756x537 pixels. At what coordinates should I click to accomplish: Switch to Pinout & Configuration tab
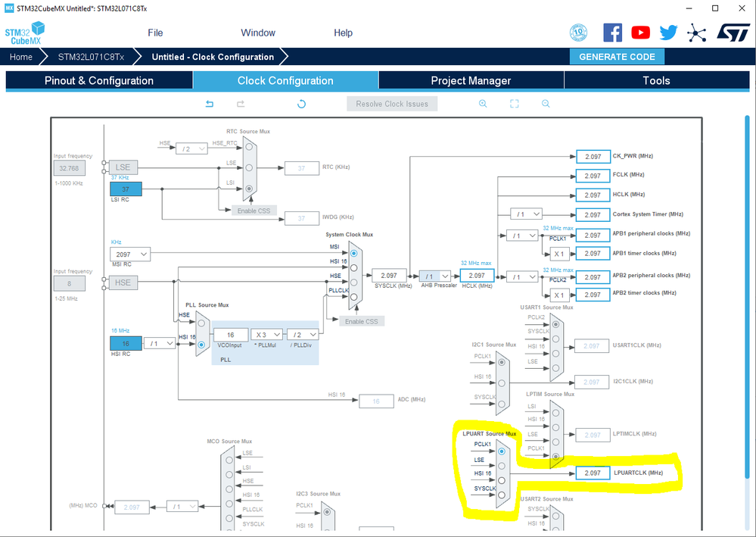[99, 80]
